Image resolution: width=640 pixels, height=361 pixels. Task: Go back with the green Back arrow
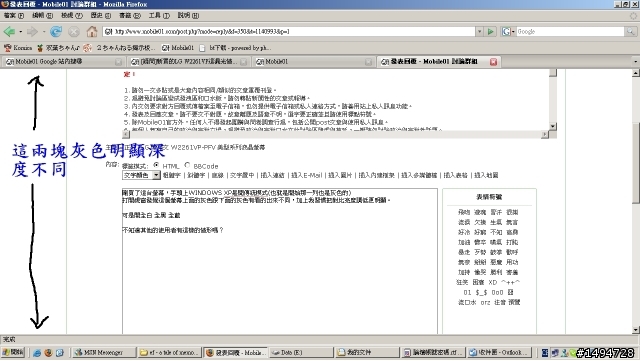point(9,31)
